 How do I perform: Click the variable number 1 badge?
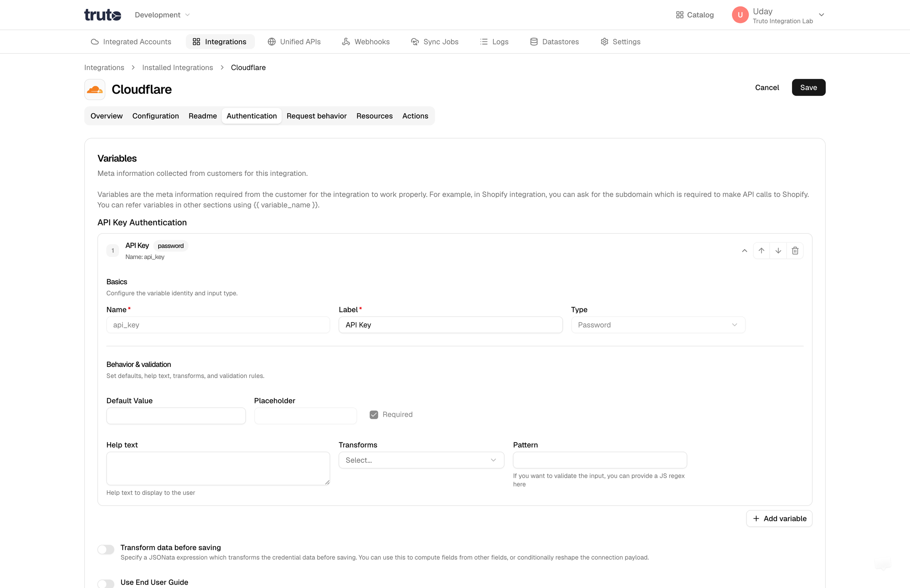[113, 251]
